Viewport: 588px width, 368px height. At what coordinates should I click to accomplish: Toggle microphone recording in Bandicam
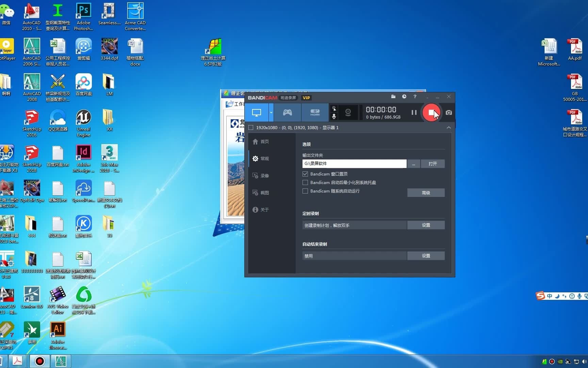click(x=334, y=117)
